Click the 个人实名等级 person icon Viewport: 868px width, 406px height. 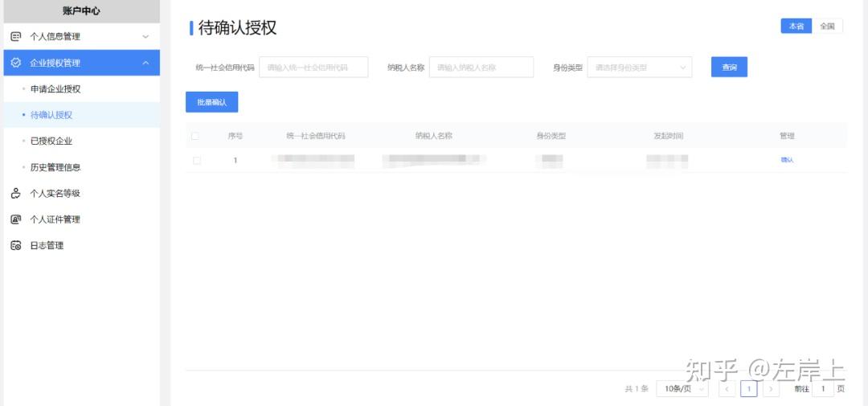tap(16, 193)
